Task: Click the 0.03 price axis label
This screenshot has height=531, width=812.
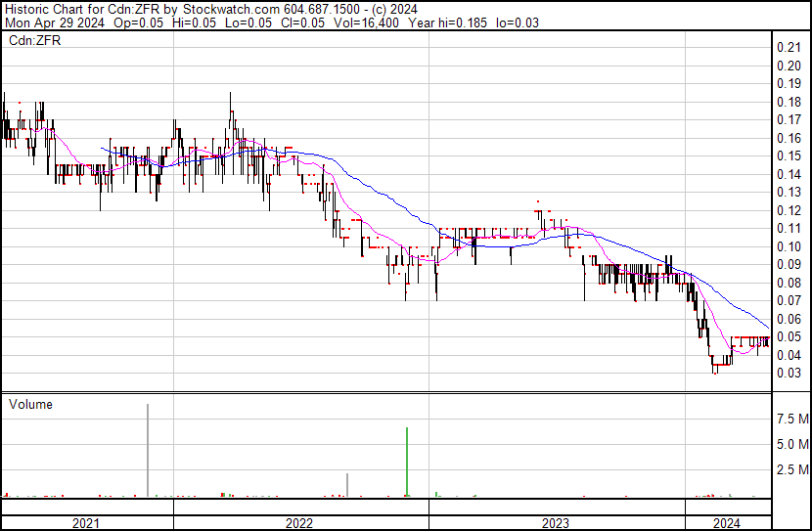Action: [x=789, y=373]
